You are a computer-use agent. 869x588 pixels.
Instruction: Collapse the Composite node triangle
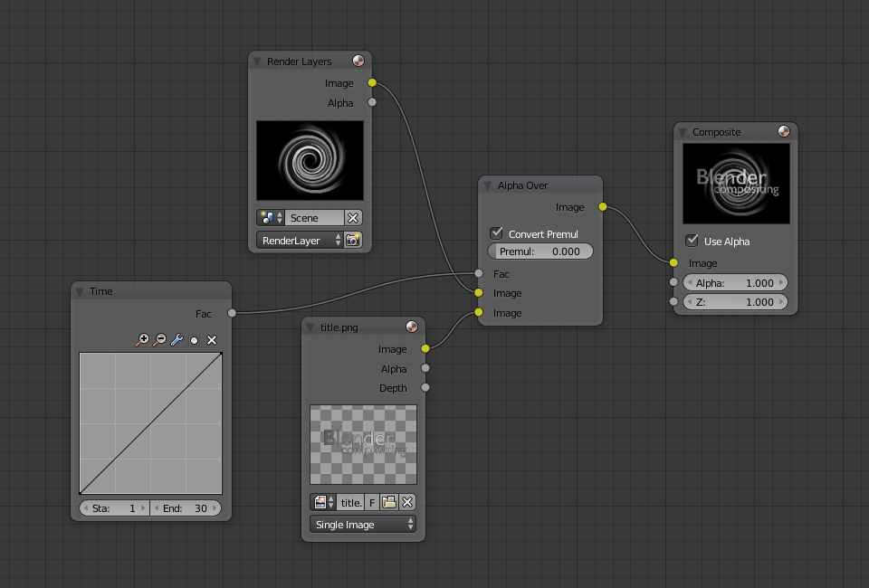683,132
